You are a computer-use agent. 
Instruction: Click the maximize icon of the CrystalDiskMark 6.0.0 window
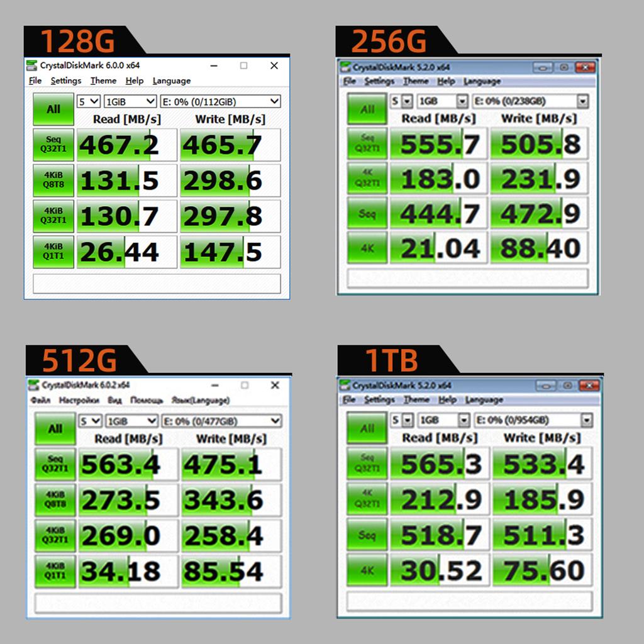click(243, 65)
